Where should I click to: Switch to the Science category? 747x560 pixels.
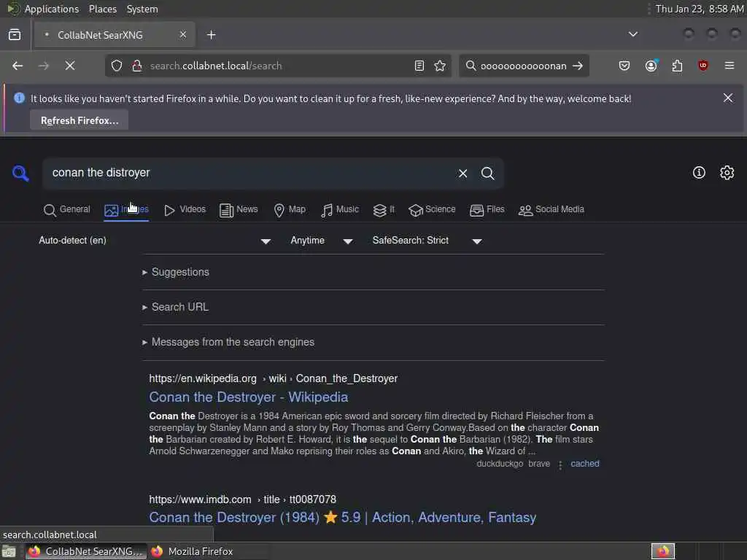[x=432, y=209]
